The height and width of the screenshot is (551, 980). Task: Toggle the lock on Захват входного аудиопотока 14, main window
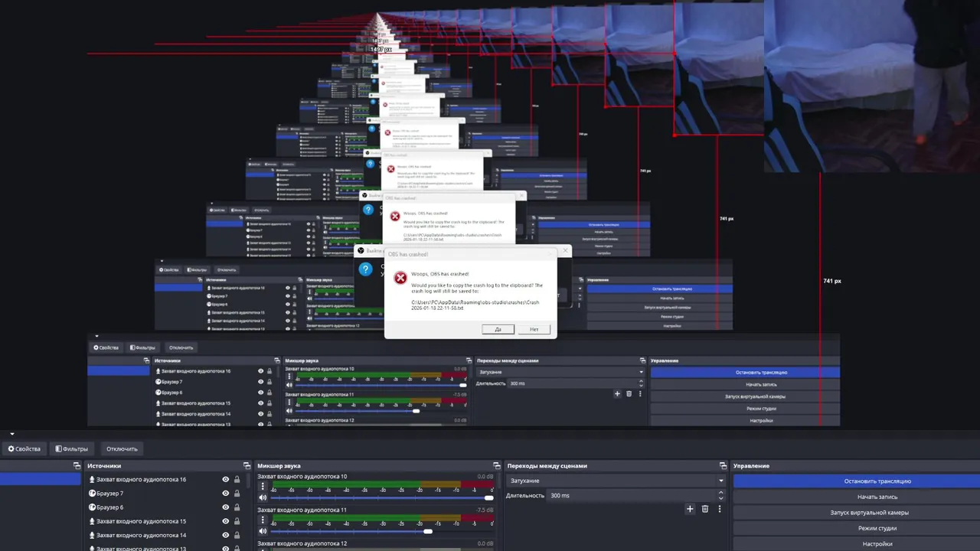237,535
